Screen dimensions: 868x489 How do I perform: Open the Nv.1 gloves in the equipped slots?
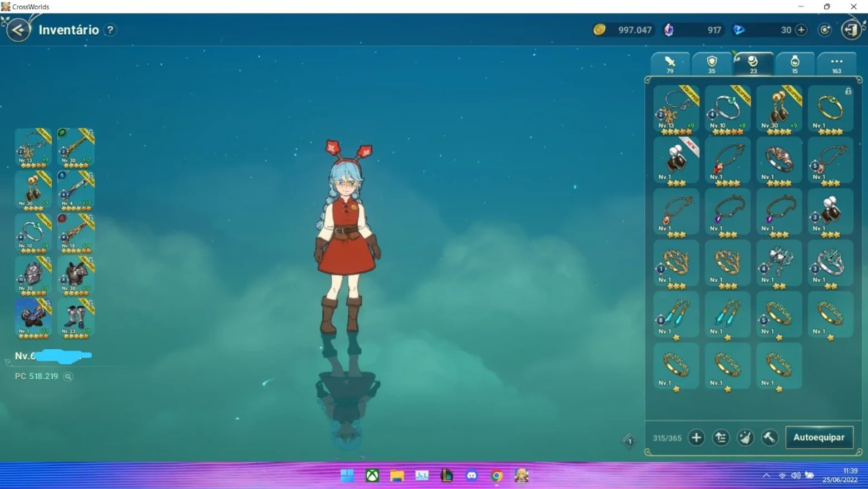tap(33, 319)
